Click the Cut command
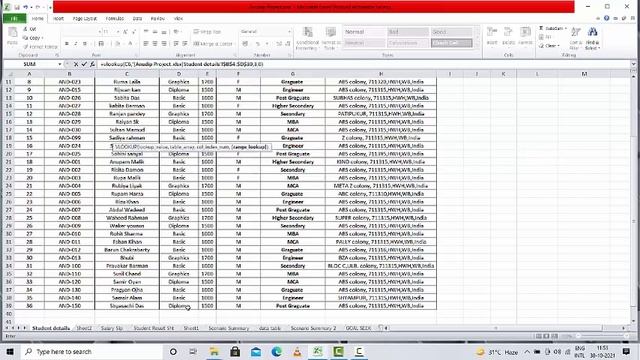 point(30,29)
